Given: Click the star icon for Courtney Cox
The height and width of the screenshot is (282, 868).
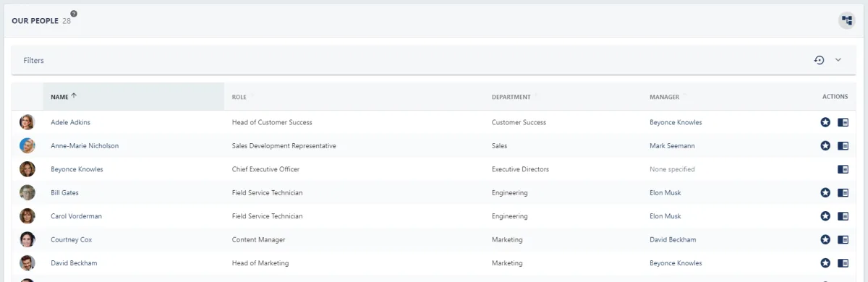Looking at the screenshot, I should [x=825, y=239].
